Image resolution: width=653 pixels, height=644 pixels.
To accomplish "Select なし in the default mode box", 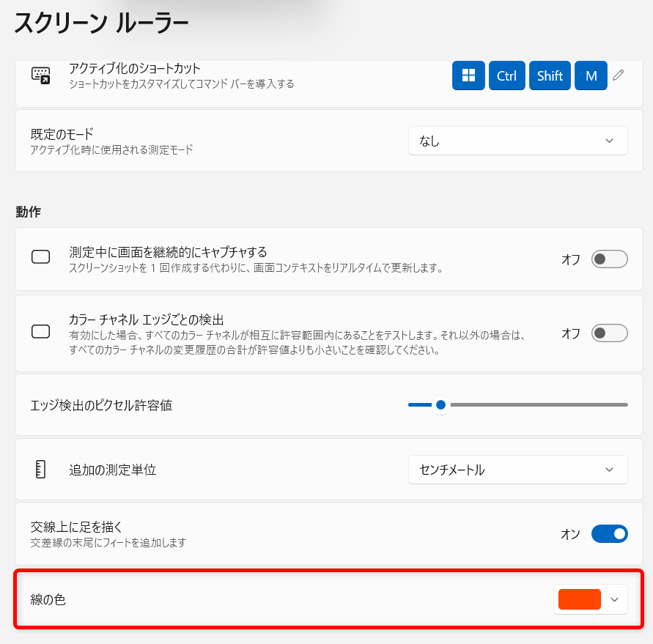I will click(517, 141).
